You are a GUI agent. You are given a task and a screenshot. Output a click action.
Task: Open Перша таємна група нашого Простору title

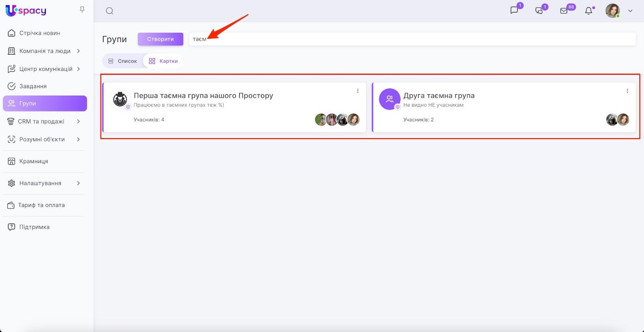tap(203, 96)
